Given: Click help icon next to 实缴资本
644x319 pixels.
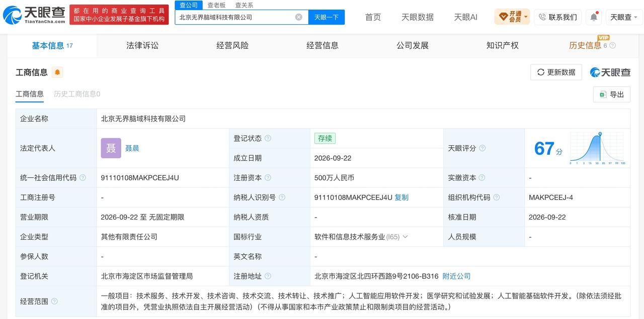Looking at the screenshot, I should [x=481, y=178].
